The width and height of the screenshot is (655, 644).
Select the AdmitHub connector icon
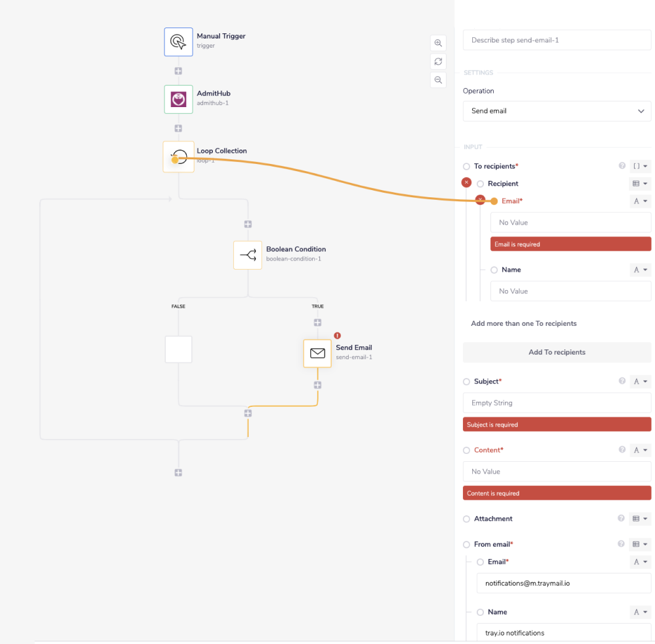click(178, 99)
